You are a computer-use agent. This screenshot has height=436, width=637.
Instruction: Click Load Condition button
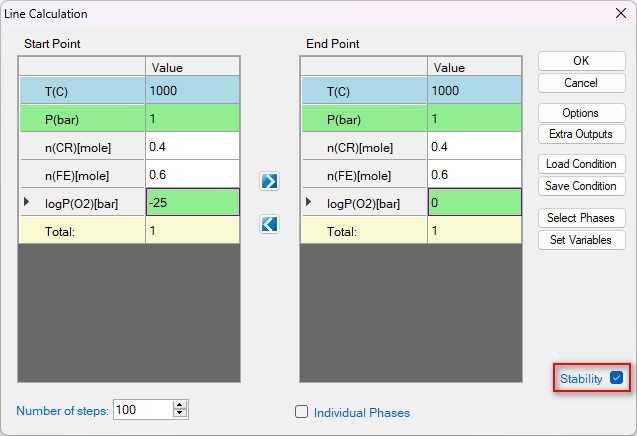point(581,164)
